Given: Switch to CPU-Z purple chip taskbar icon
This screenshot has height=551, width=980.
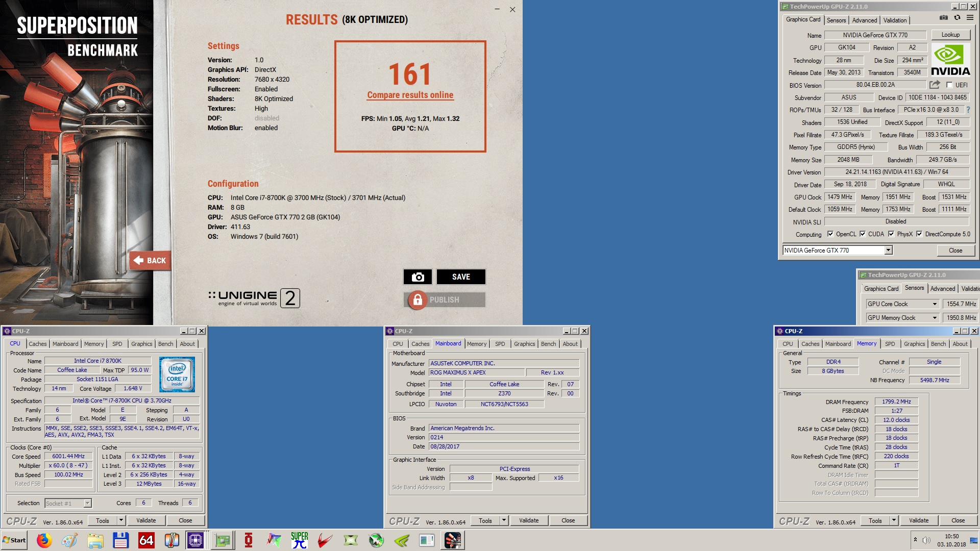Looking at the screenshot, I should pyautogui.click(x=195, y=540).
